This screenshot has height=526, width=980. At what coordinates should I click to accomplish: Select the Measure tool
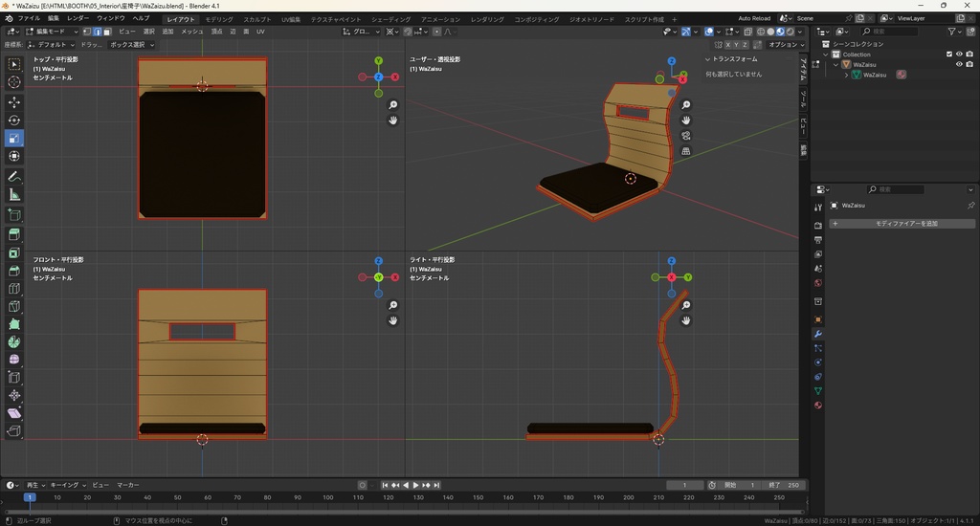[14, 195]
